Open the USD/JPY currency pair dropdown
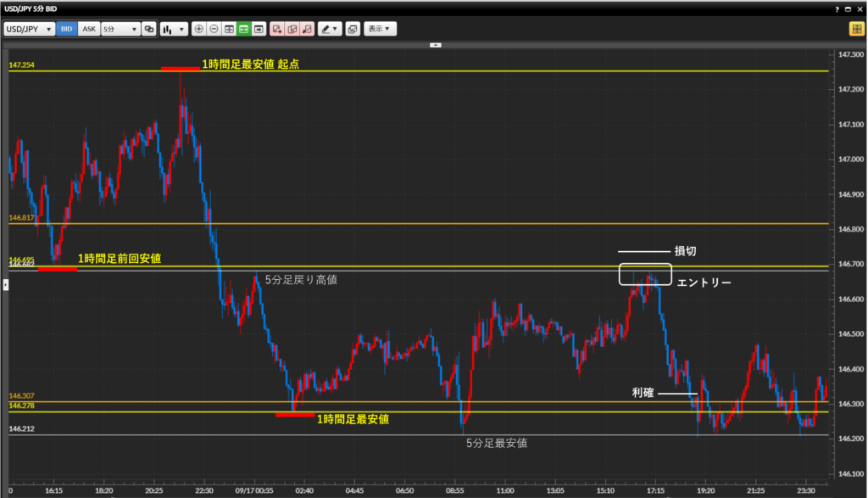 click(30, 29)
